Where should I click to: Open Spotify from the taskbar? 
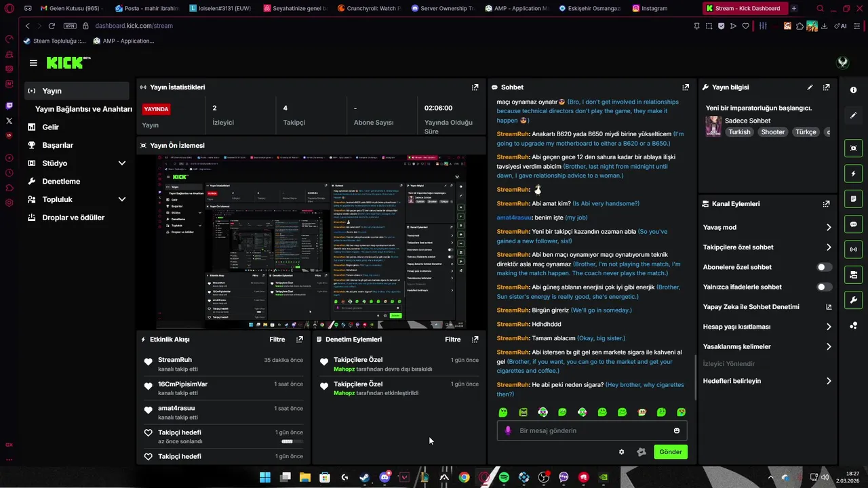[504, 477]
